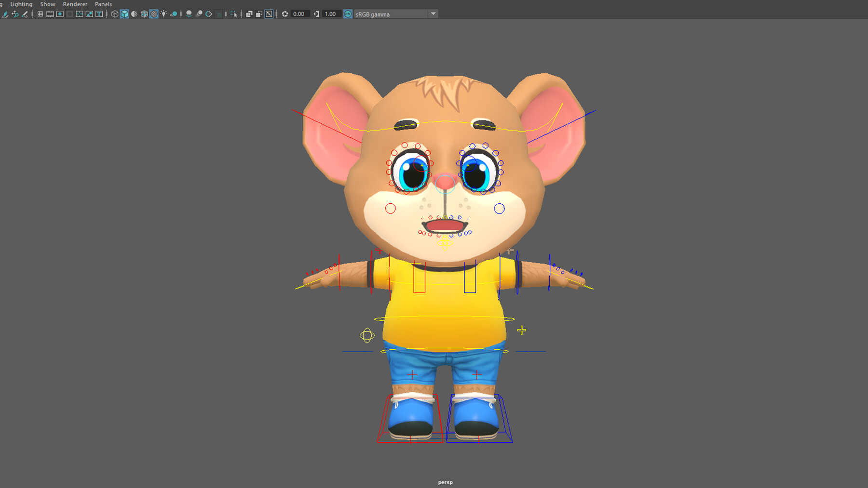Click the select camera icon

(5, 14)
